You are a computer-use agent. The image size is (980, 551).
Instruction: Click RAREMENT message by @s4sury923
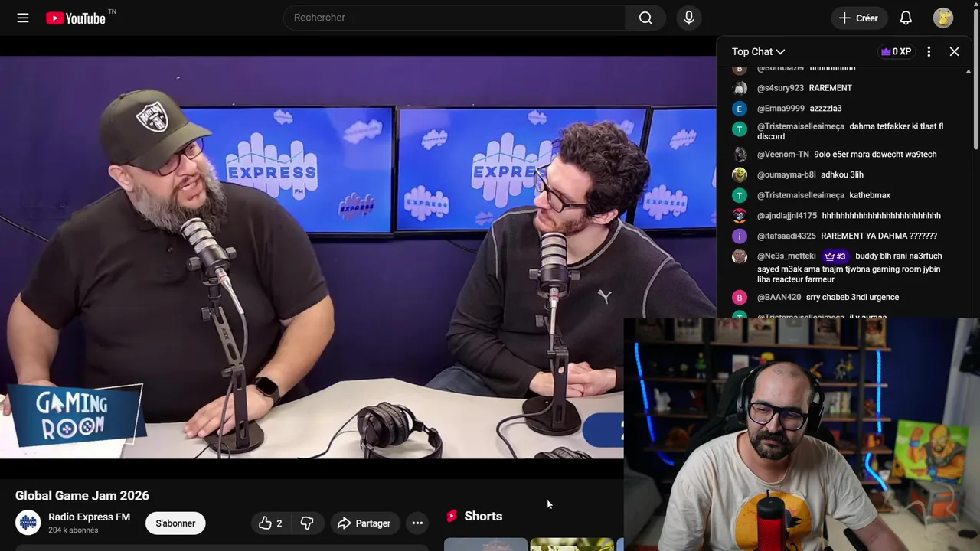(830, 88)
